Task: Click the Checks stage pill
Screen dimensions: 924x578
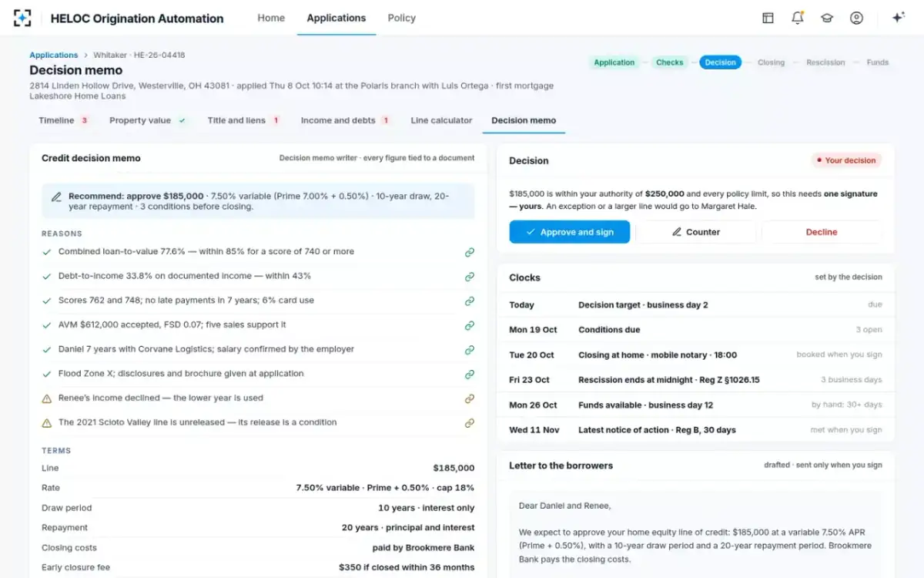Action: pos(669,62)
